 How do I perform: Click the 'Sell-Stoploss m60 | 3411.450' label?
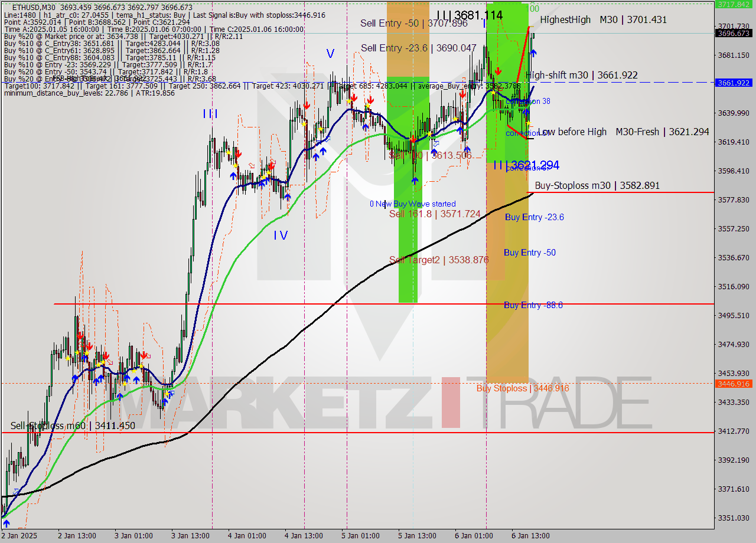coord(73,426)
